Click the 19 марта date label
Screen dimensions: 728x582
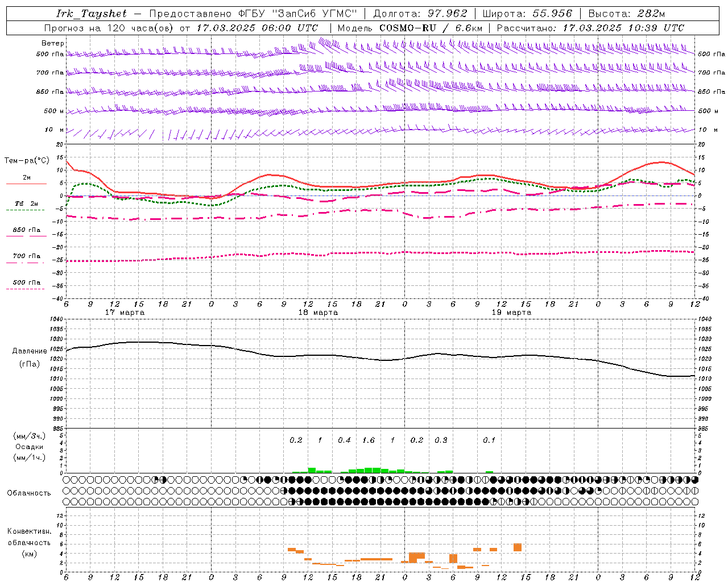(511, 313)
